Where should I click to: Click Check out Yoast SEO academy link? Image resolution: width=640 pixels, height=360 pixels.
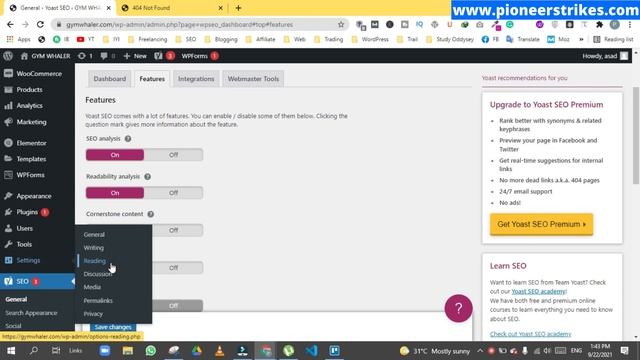[530, 334]
